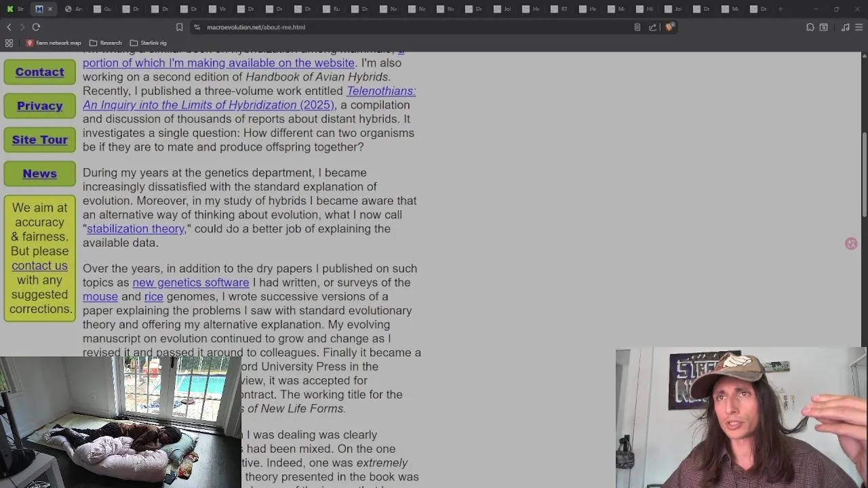Screen dimensions: 868x488
Task: Switch to the Vir tab
Action: point(218,9)
